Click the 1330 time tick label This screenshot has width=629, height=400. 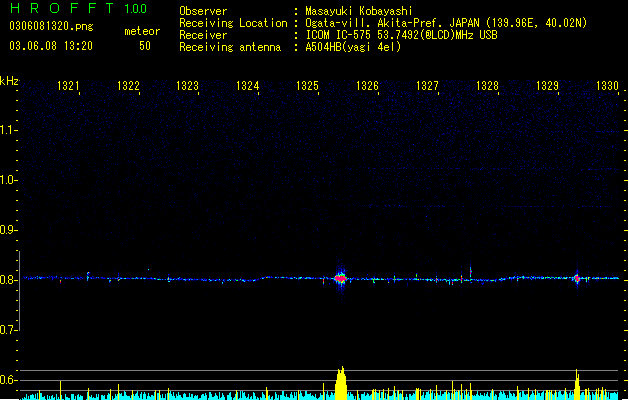click(x=607, y=86)
